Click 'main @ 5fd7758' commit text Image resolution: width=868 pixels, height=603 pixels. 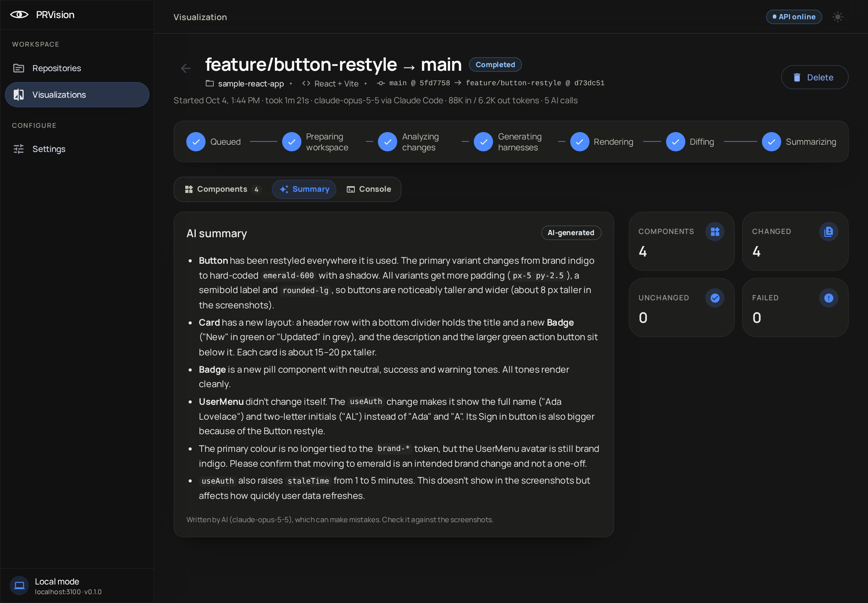[420, 83]
